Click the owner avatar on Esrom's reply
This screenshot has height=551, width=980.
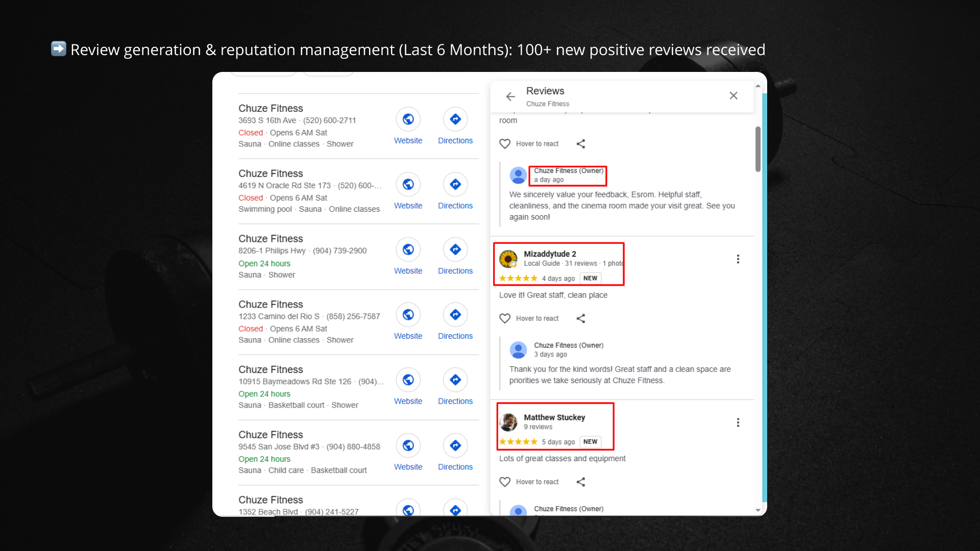tap(518, 176)
